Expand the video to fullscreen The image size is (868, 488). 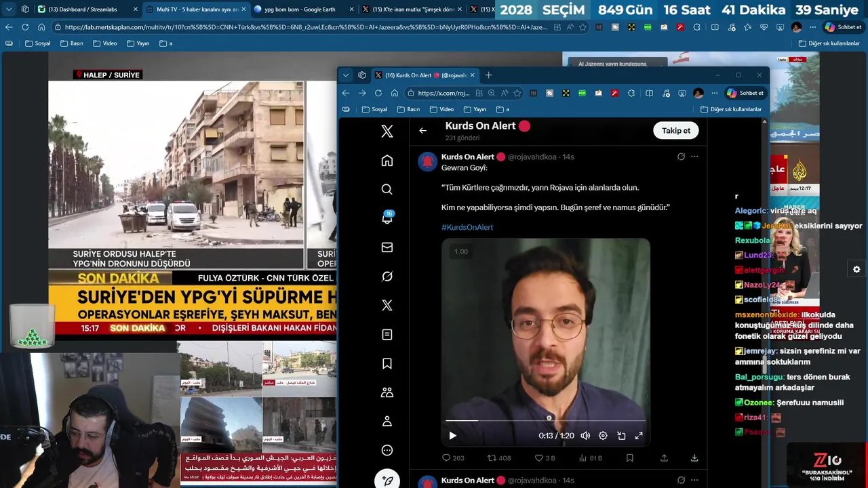click(x=639, y=436)
